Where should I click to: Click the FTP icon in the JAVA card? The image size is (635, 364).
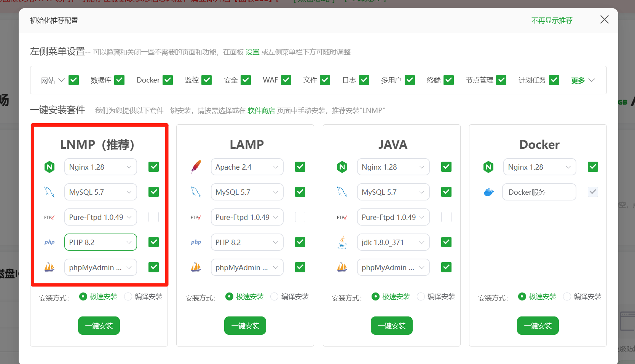(342, 217)
